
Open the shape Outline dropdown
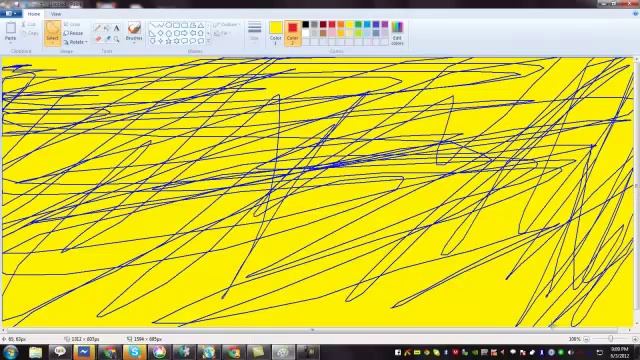pyautogui.click(x=226, y=25)
